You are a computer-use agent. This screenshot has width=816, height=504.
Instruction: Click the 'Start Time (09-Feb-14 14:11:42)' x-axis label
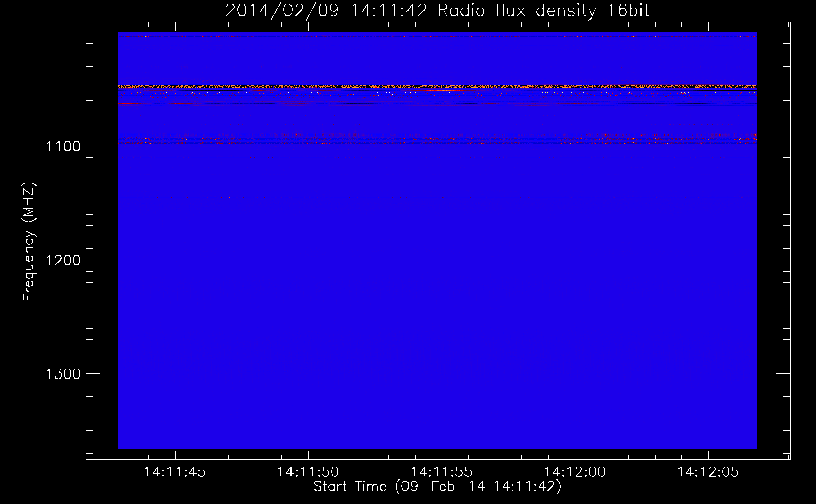[437, 487]
